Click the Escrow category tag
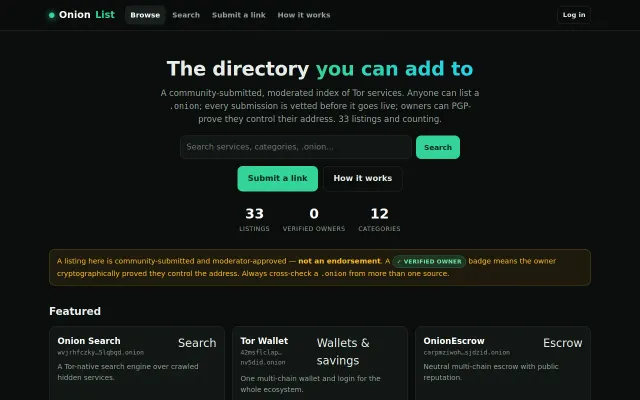This screenshot has height=400, width=640. [562, 343]
